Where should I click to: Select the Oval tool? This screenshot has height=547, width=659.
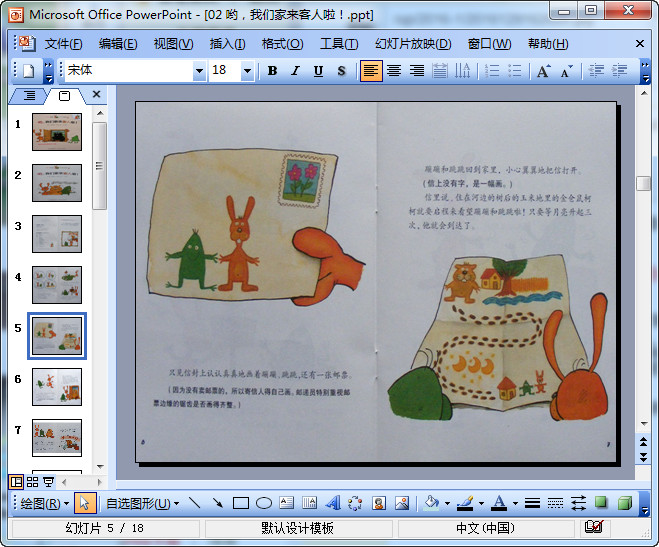coord(264,503)
